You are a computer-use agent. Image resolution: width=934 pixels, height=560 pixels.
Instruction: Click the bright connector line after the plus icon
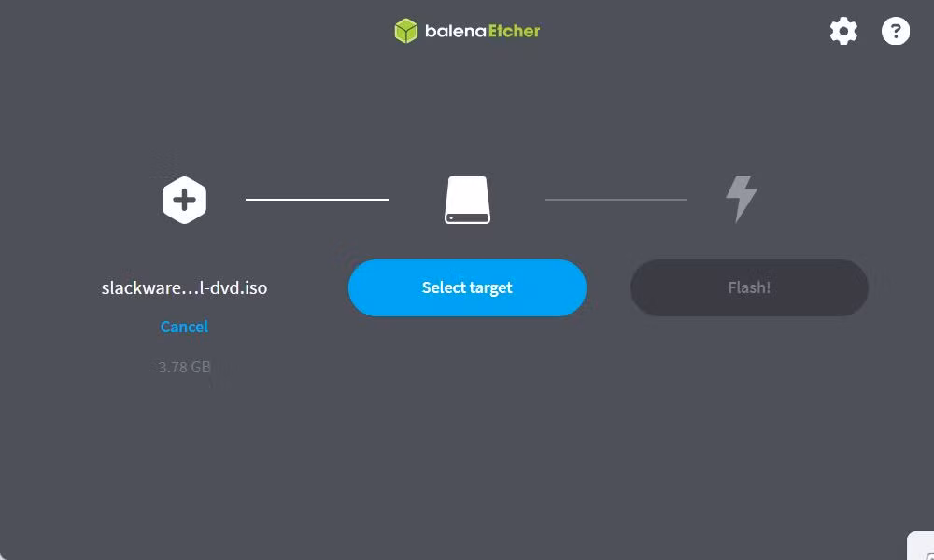point(317,200)
